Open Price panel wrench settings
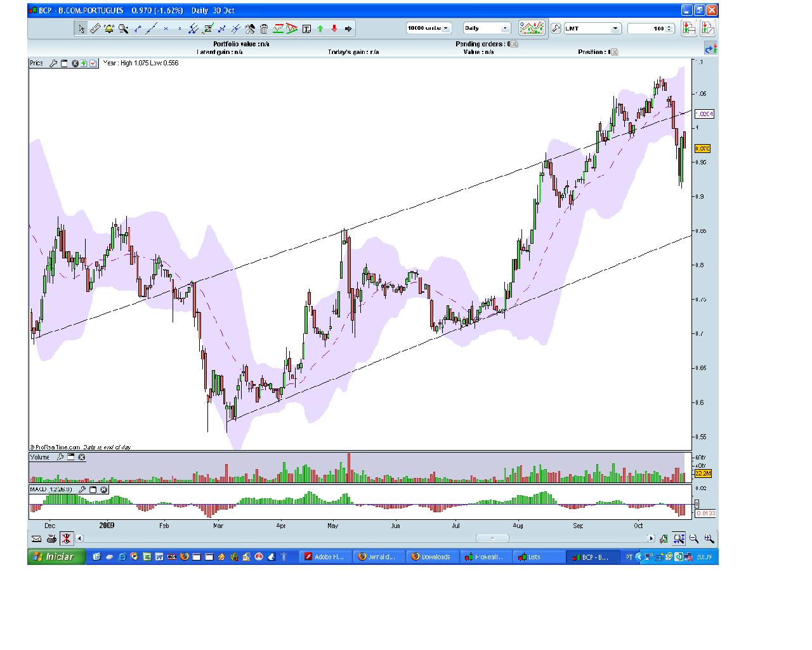The width and height of the screenshot is (812, 650). point(53,63)
